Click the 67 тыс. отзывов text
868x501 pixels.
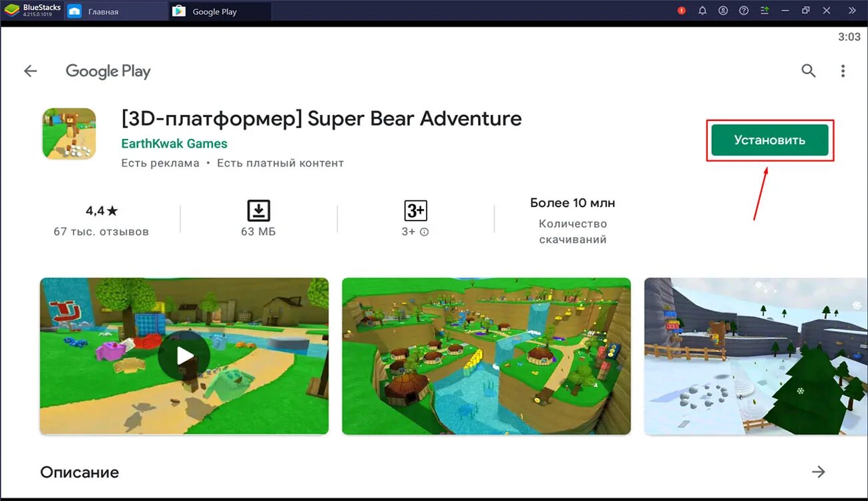point(101,232)
